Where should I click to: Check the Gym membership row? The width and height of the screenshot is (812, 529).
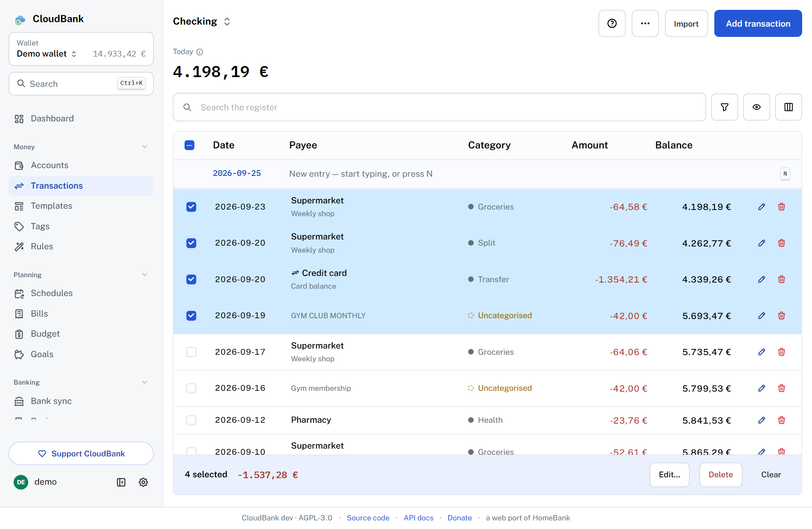(x=191, y=388)
